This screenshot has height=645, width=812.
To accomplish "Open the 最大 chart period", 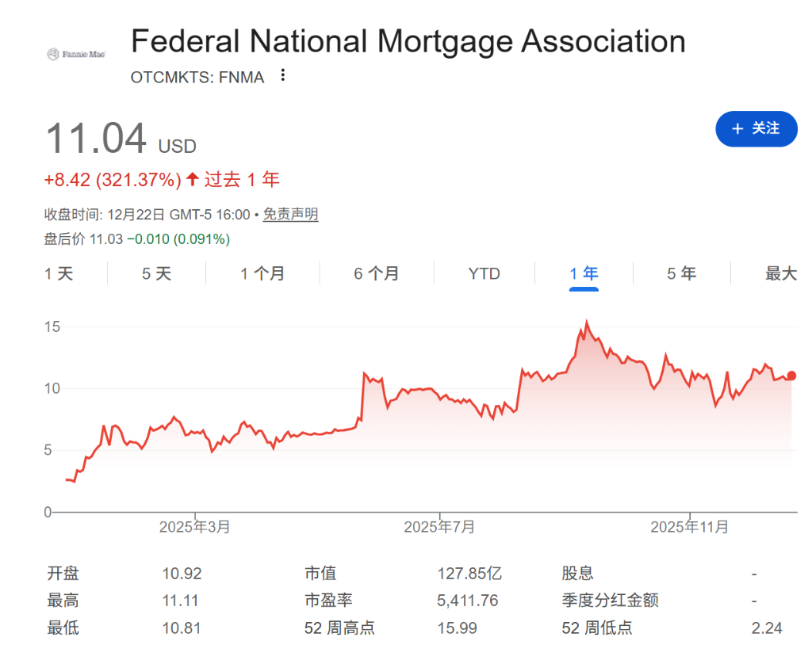I will pos(780,273).
